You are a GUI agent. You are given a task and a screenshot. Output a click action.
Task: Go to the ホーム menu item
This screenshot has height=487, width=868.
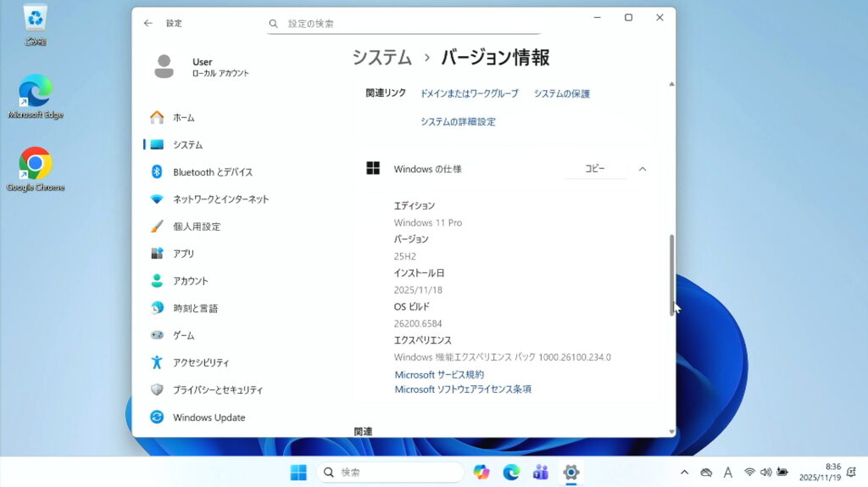click(x=183, y=118)
